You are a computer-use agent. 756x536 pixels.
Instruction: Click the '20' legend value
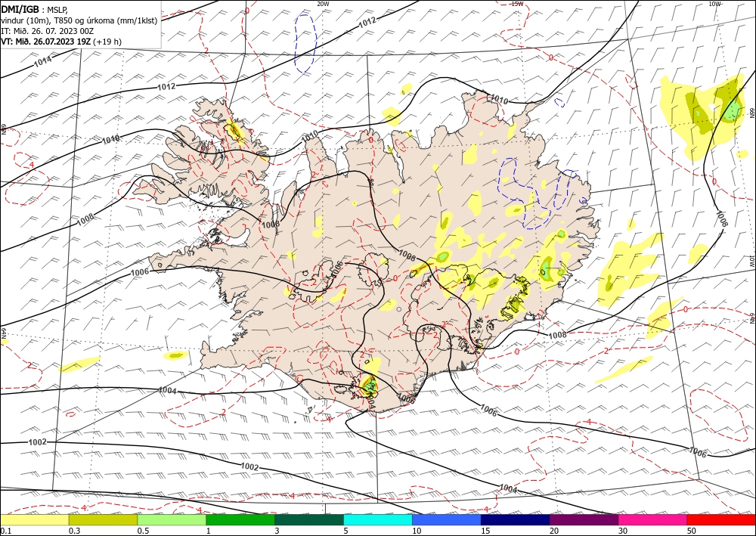tap(554, 531)
